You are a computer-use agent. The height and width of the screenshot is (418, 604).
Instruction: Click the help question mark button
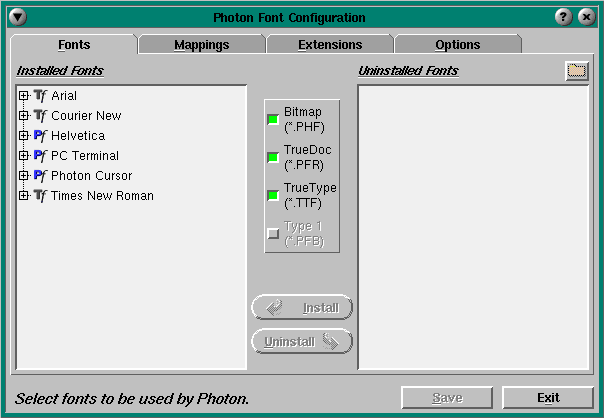pos(564,17)
